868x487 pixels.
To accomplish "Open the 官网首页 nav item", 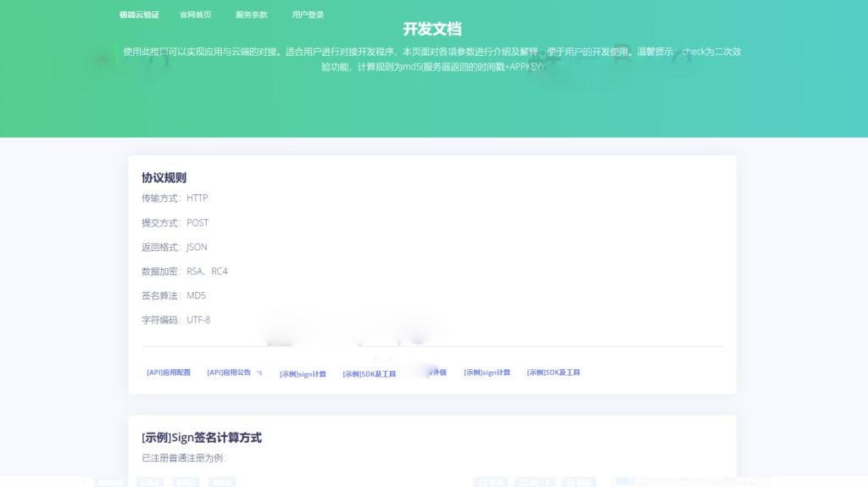I will 196,15.
